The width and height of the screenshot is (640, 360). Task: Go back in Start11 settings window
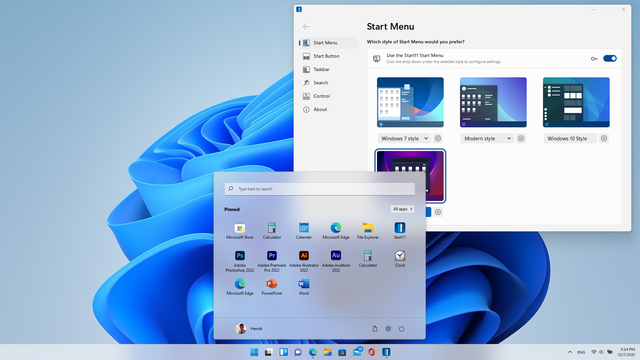[x=306, y=27]
